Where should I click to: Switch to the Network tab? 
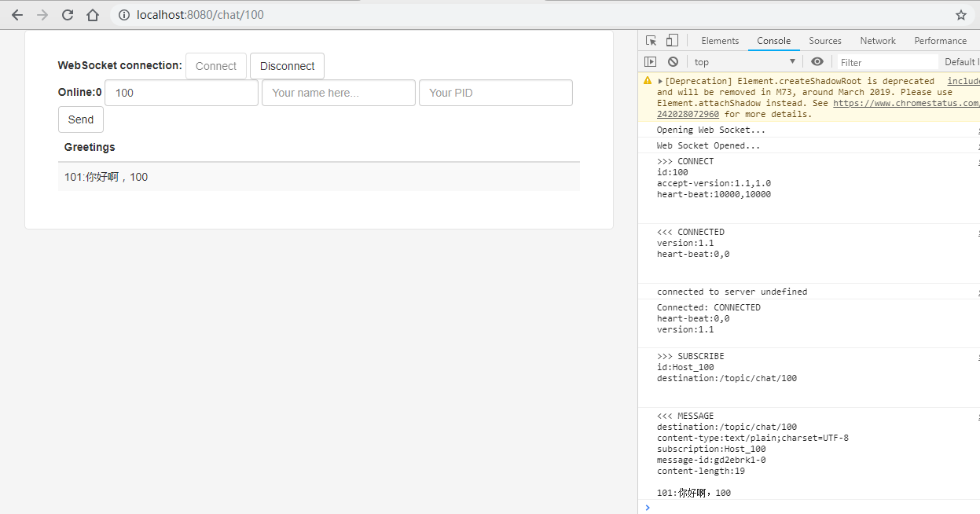coord(878,41)
